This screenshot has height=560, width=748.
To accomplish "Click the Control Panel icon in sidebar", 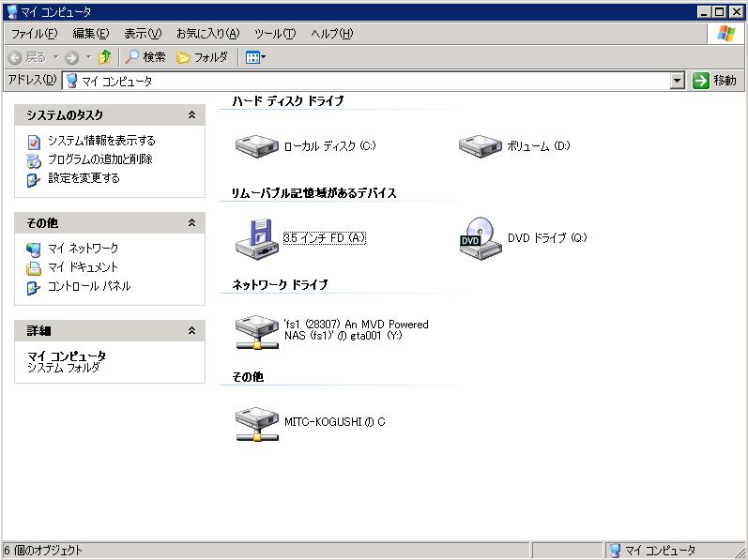I will (x=34, y=288).
